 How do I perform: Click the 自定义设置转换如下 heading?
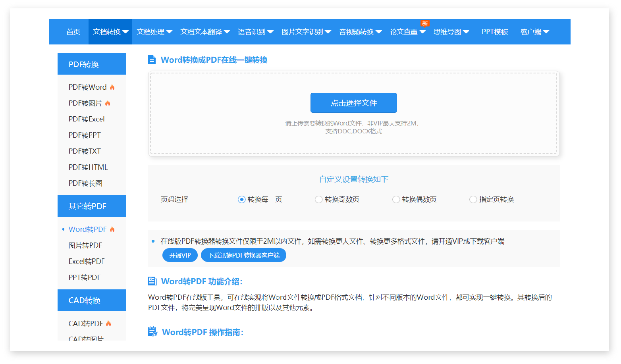tap(354, 179)
